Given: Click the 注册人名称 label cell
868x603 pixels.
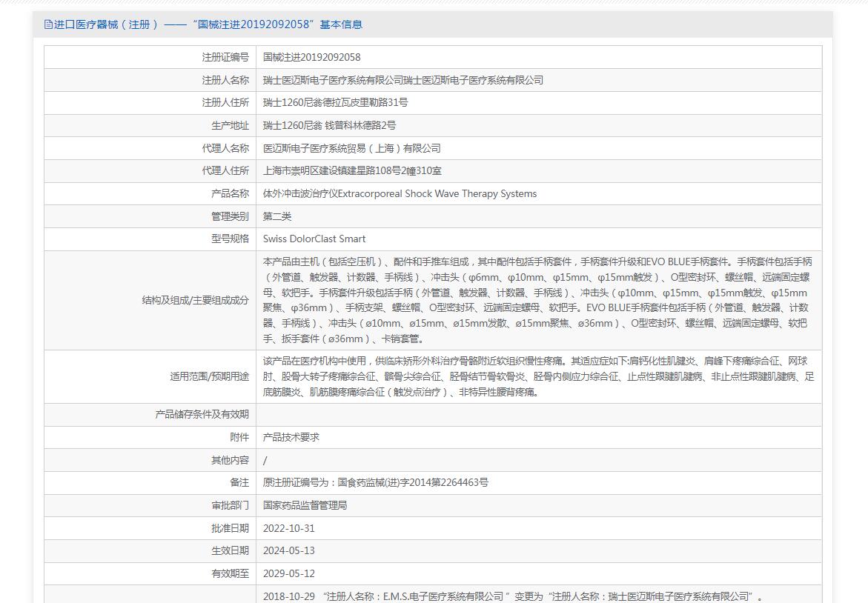Looking at the screenshot, I should (x=225, y=80).
